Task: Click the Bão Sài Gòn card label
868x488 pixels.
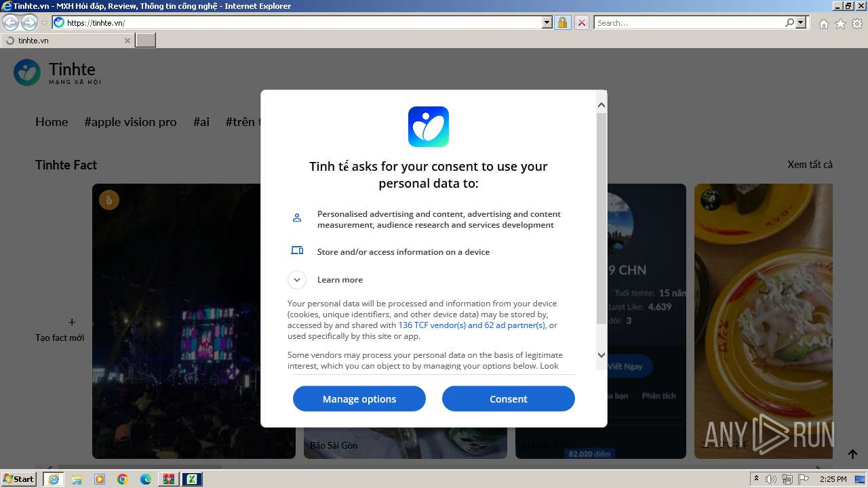Action: point(334,445)
